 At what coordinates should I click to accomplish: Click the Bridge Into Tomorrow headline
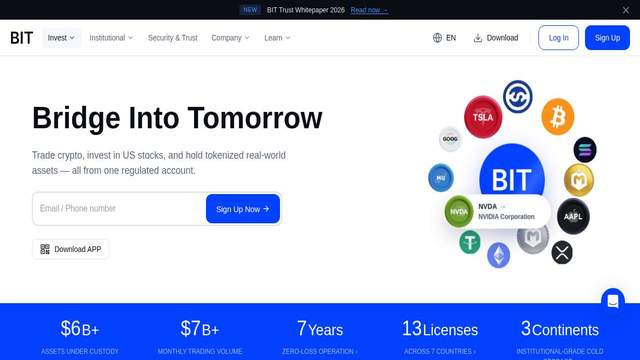pos(177,118)
